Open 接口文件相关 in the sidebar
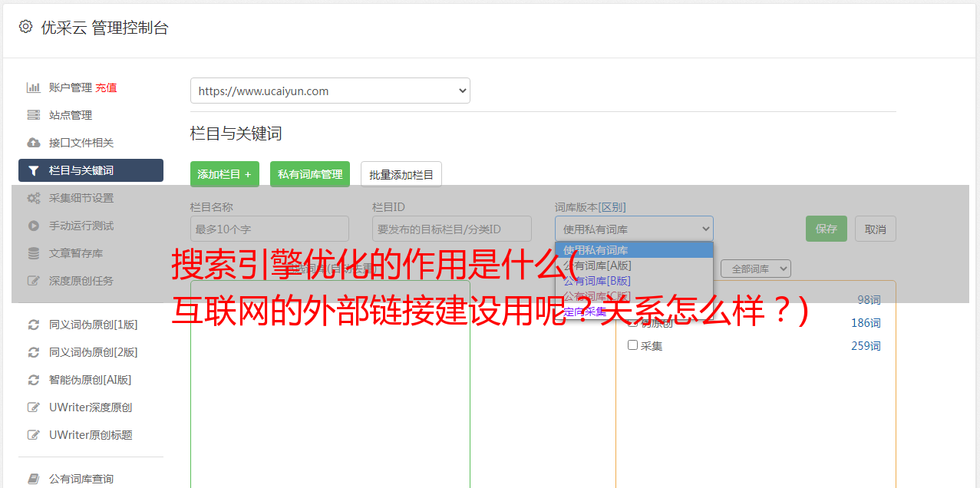Viewport: 980px width, 488px height. tap(81, 143)
